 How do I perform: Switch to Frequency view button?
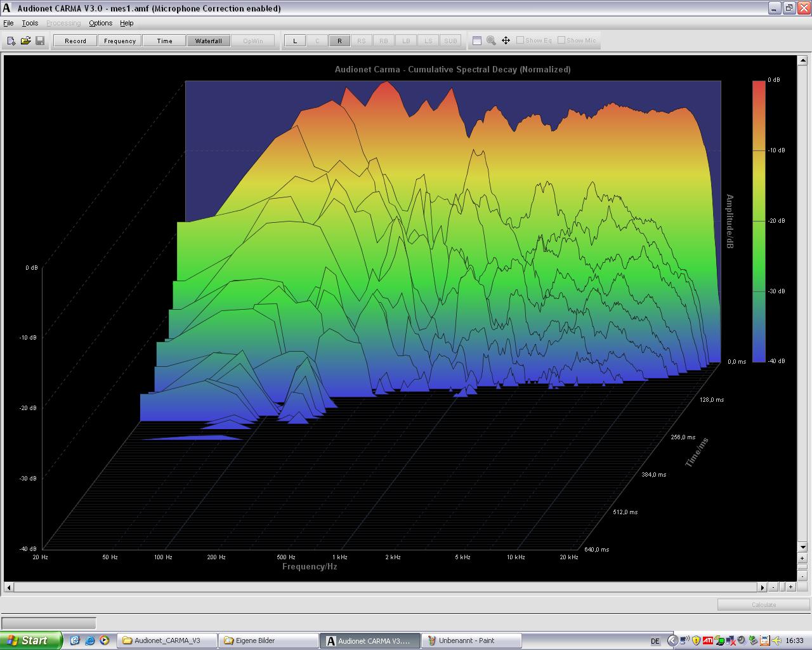pos(120,41)
